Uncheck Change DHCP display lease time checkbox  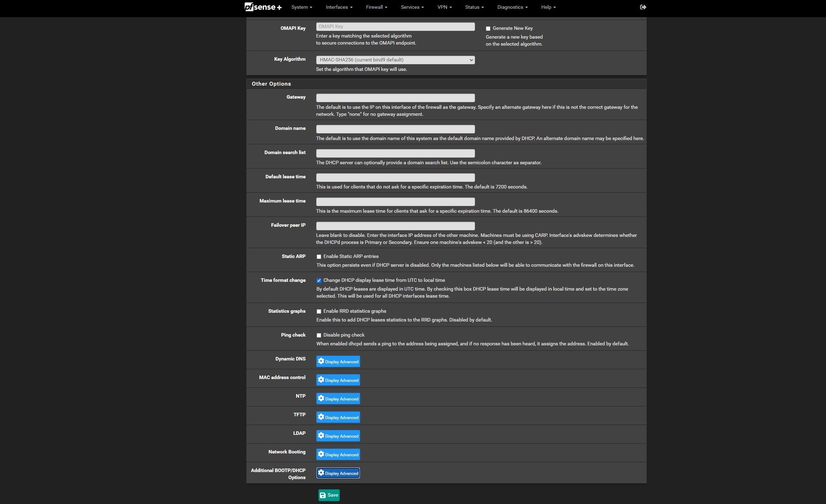[x=319, y=280]
